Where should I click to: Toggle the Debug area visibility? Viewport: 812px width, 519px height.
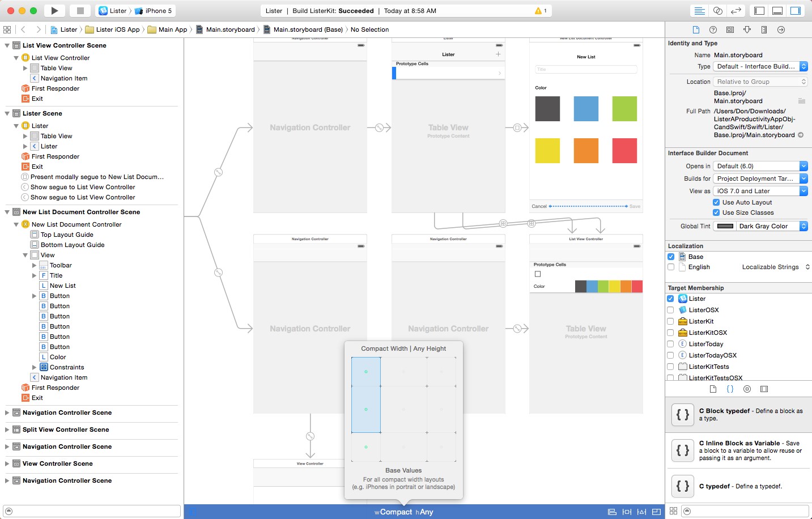point(777,11)
